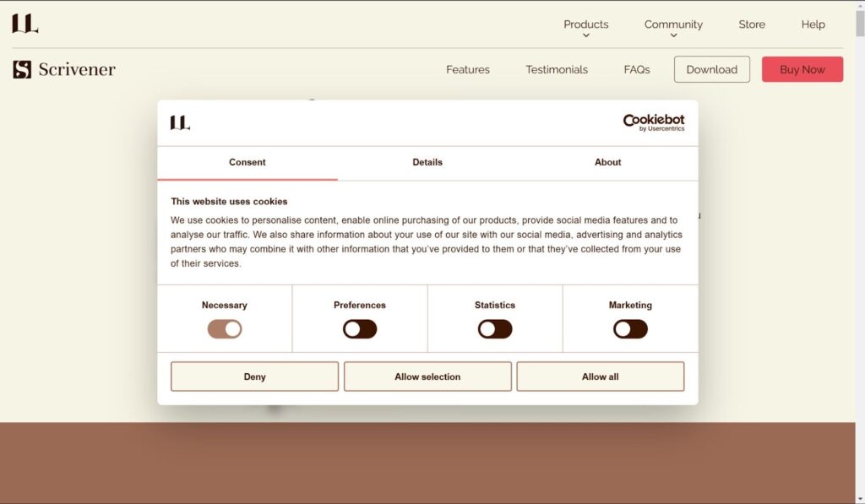The height and width of the screenshot is (504, 865).
Task: Switch to the Details tab
Action: [427, 162]
